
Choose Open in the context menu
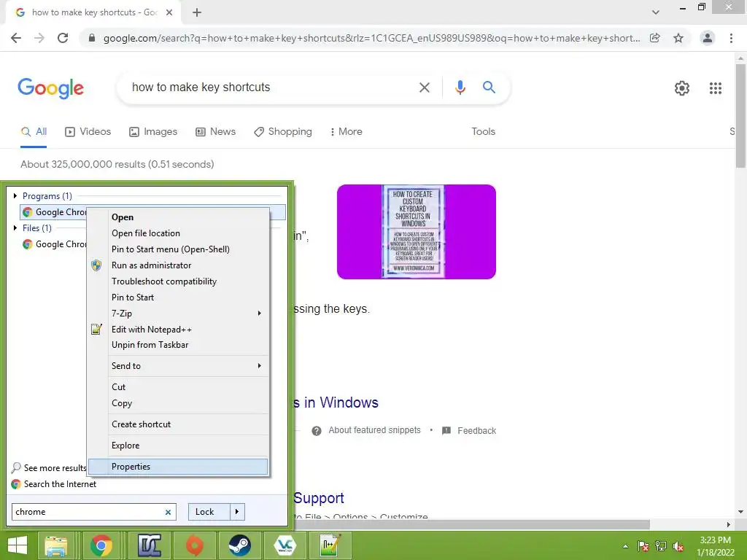[178, 217]
